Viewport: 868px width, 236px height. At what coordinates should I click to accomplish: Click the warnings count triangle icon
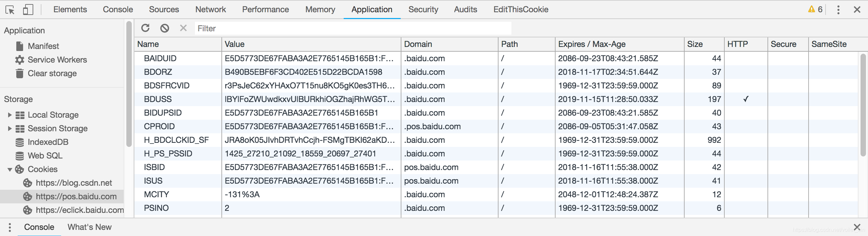click(812, 9)
